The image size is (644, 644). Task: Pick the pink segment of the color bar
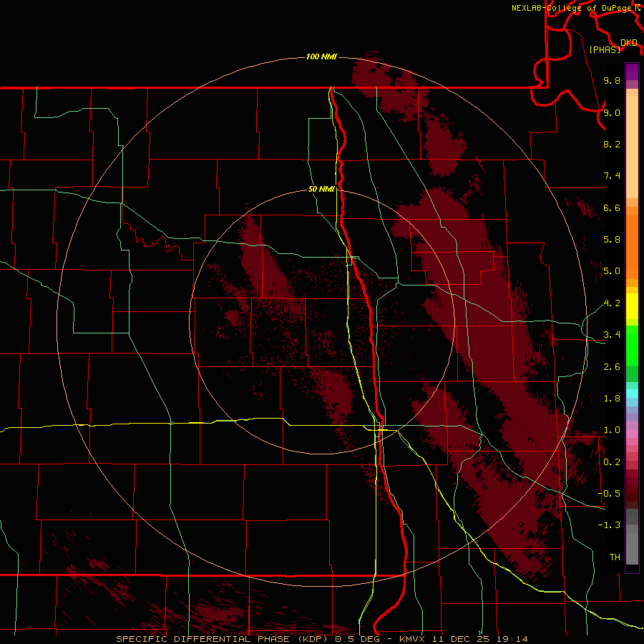(632, 434)
